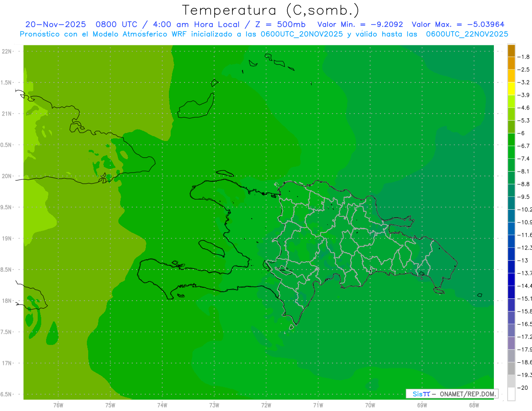532x411 pixels.
Task: Click longitude label '71W'
Action: pos(318,405)
